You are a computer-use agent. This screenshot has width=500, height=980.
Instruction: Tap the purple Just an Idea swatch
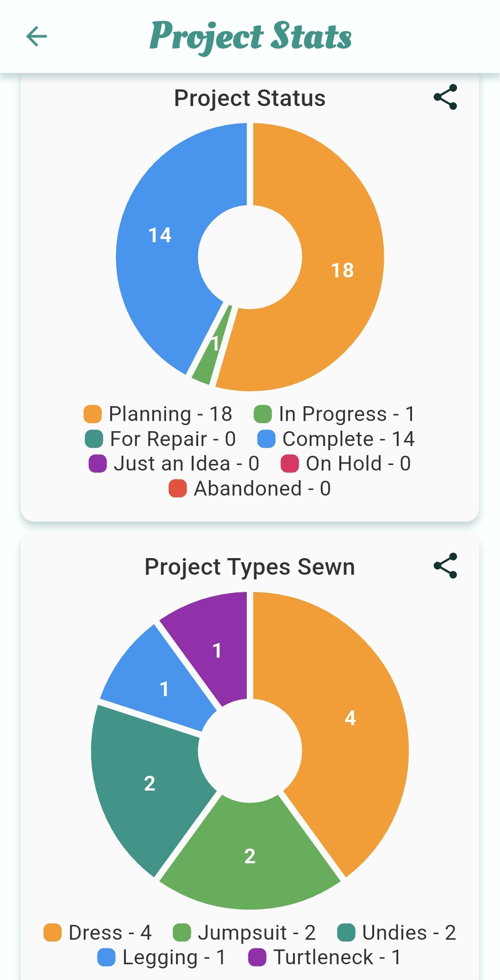(98, 464)
